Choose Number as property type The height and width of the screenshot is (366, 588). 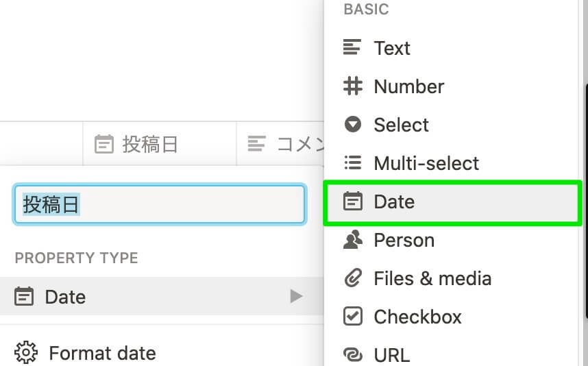tap(451, 86)
